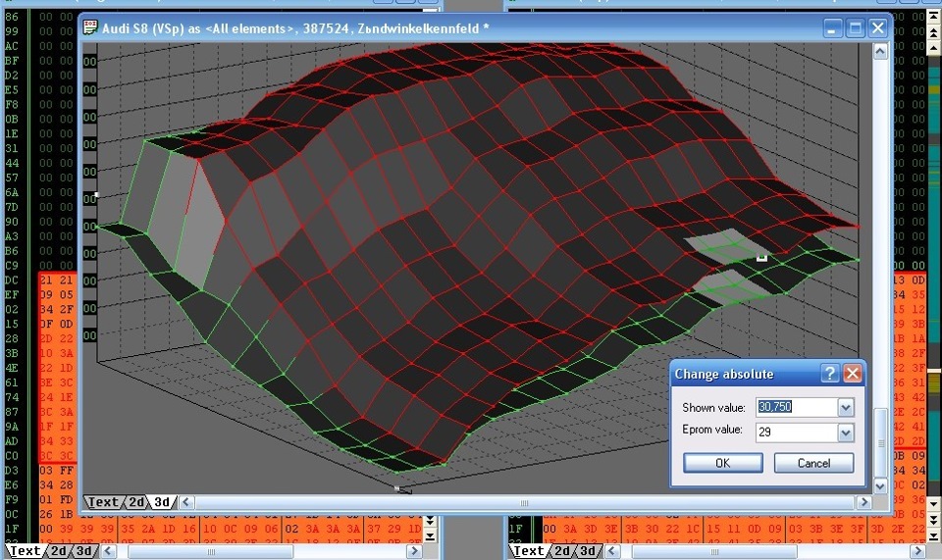This screenshot has width=942, height=560.
Task: Select Text tab in bottom-left hex window
Action: pyautogui.click(x=26, y=551)
